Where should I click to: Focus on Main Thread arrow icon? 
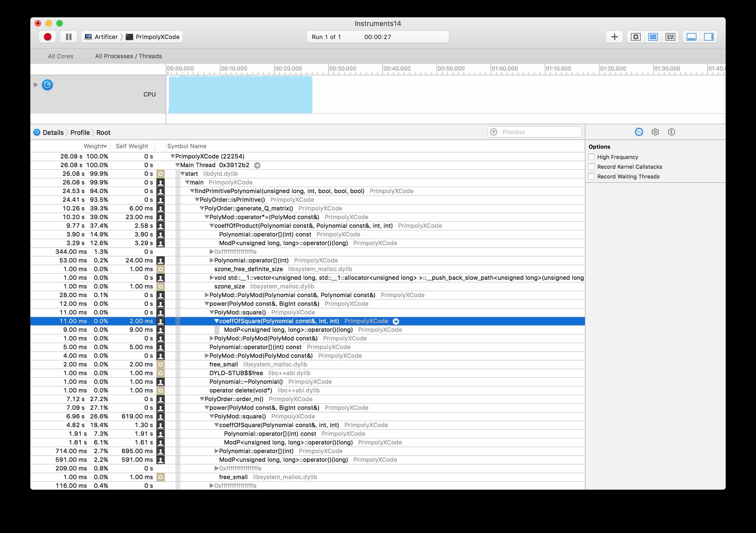[x=257, y=165]
